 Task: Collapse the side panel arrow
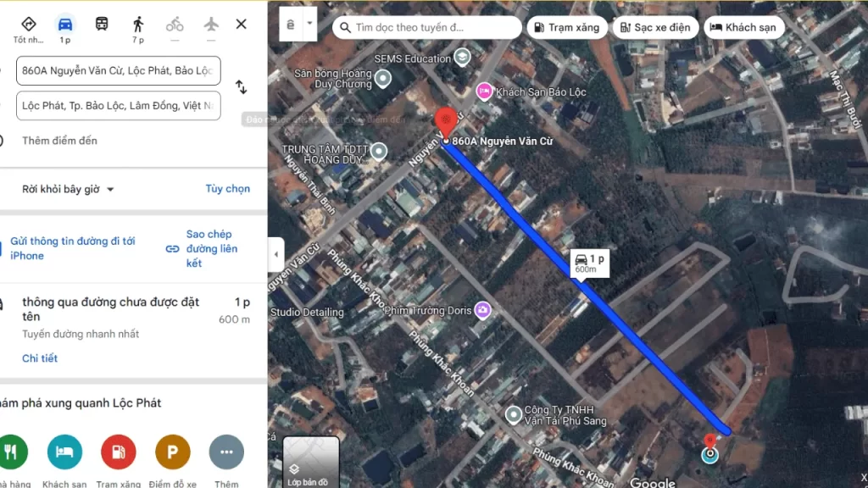pos(276,254)
